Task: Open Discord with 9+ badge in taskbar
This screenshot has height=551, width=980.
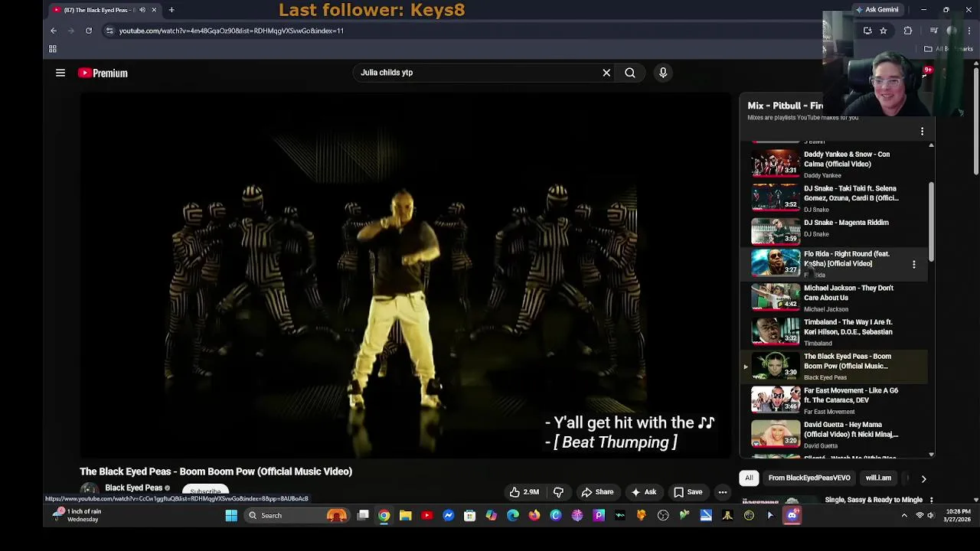Action: click(792, 516)
